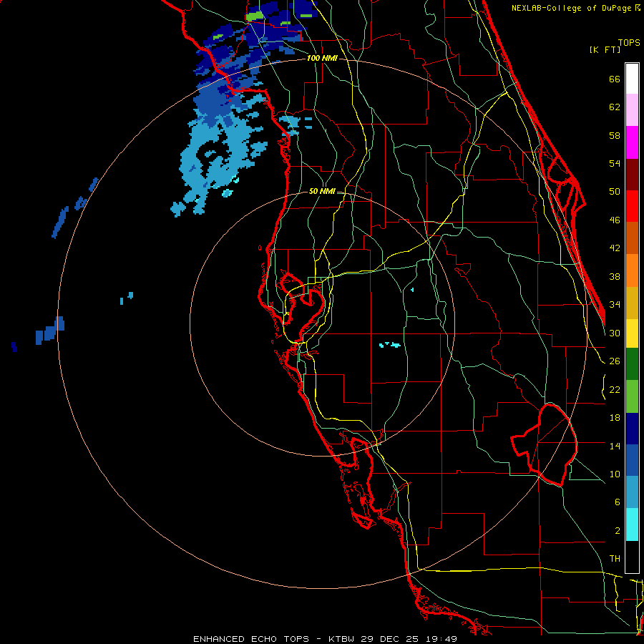Click the TOPS legend title
This screenshot has width=644, height=644.
(x=629, y=43)
